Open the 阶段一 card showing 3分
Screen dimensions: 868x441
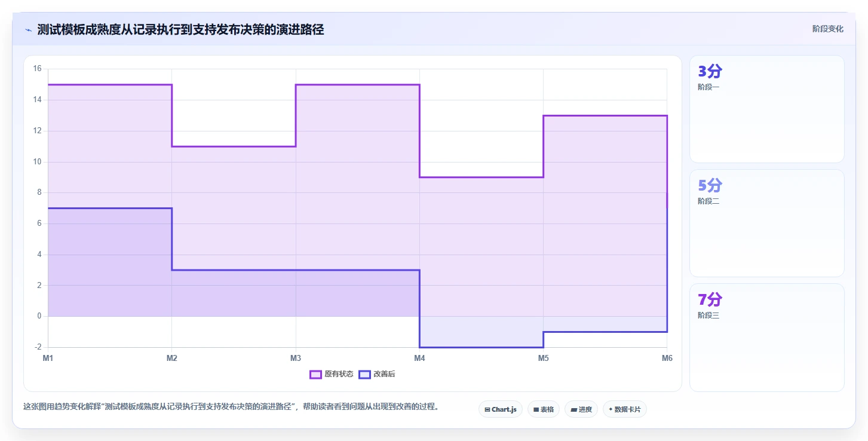point(767,109)
